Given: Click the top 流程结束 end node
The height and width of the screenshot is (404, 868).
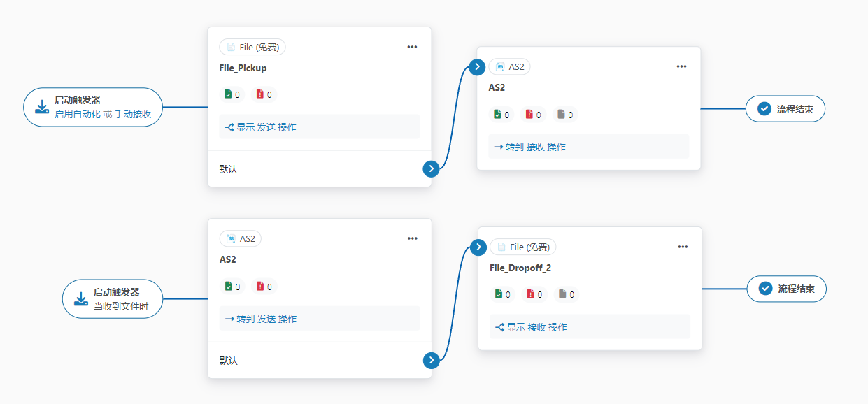Looking at the screenshot, I should 785,109.
